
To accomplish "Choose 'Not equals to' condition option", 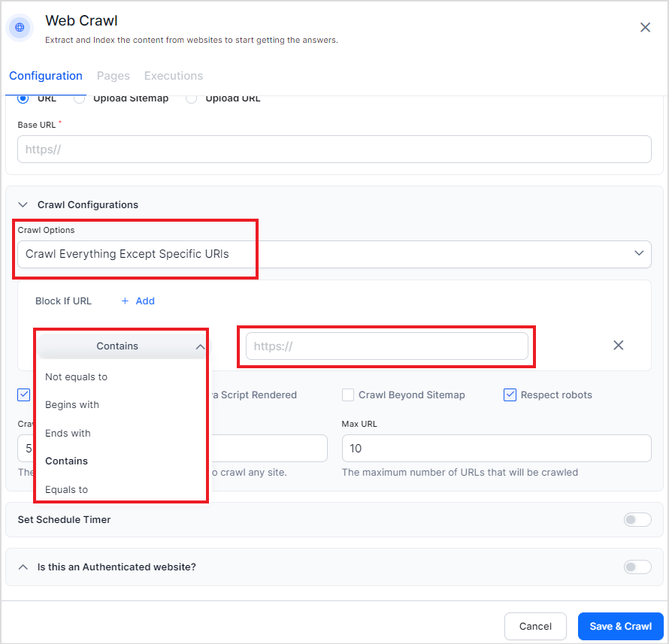I will click(76, 376).
